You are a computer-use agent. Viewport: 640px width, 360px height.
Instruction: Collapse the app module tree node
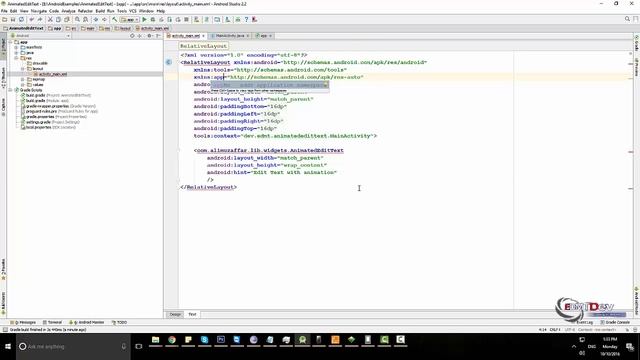point(11,42)
